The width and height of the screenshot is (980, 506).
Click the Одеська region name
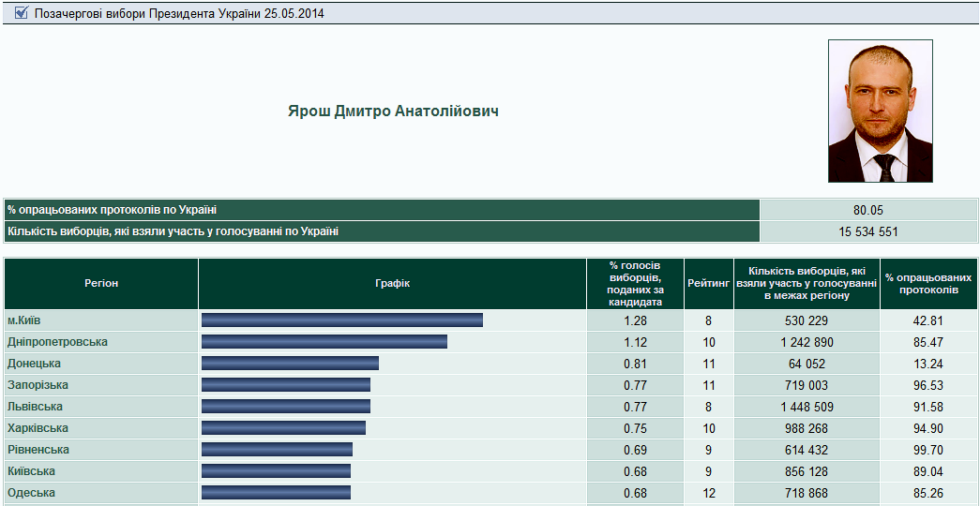(x=31, y=493)
